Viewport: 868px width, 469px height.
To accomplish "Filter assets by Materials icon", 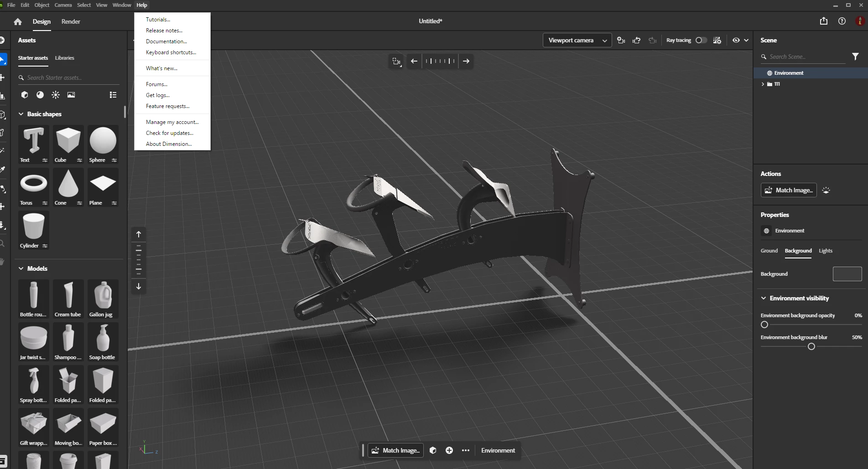I will point(40,95).
